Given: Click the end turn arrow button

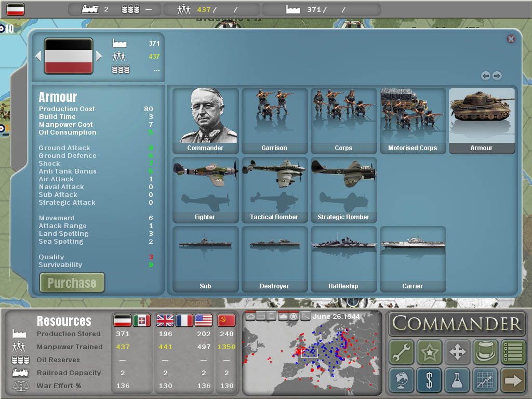Looking at the screenshot, I should click(x=513, y=380).
